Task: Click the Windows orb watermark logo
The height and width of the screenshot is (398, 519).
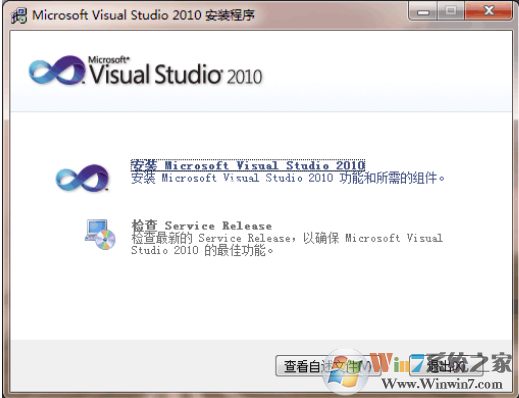Action: tap(345, 373)
